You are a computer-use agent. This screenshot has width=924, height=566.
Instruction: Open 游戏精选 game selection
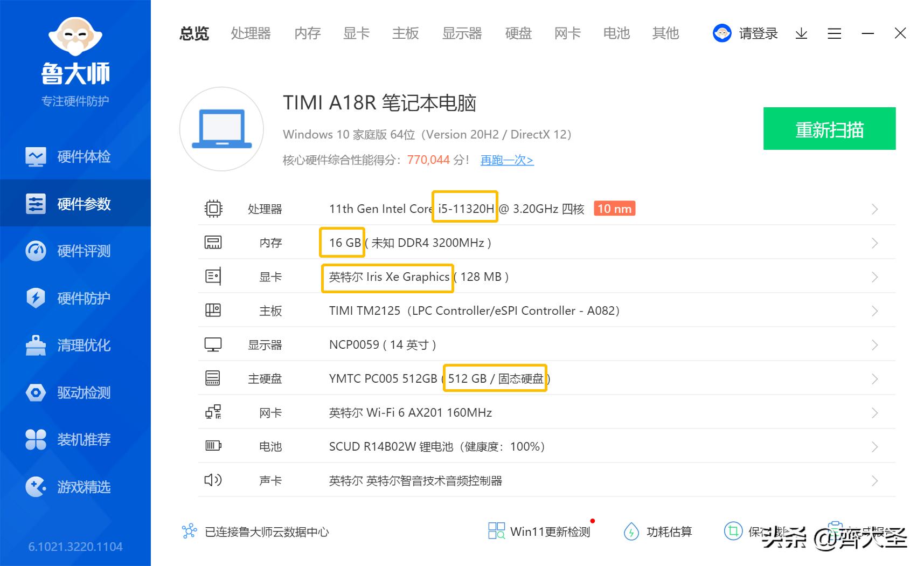75,487
